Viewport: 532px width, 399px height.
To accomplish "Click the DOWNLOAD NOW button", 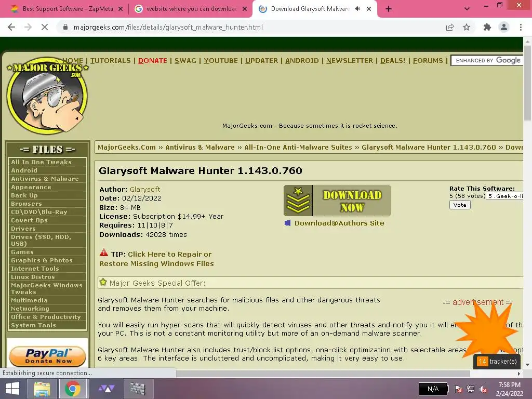I will (x=337, y=201).
